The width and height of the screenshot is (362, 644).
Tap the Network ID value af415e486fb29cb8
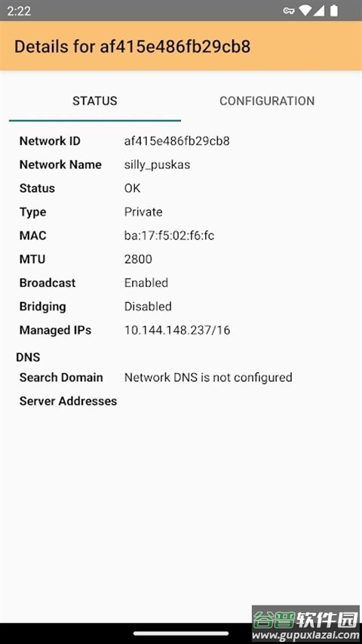point(177,141)
